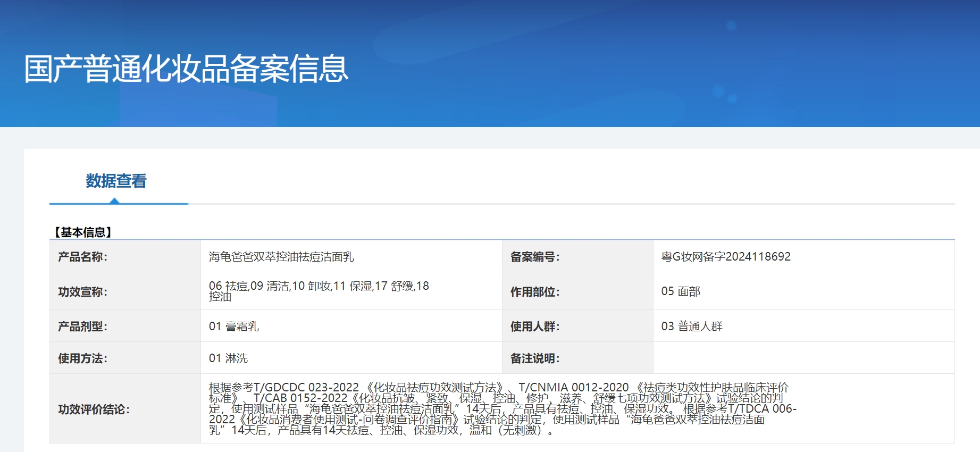This screenshot has height=452, width=980.
Task: Click the 备注说明 label cell
Action: [535, 358]
